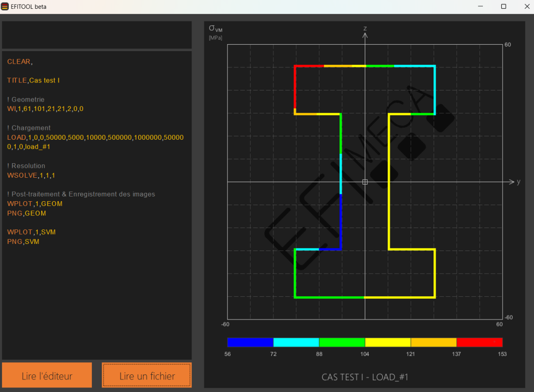The width and height of the screenshot is (534, 392).
Task: Place cursor on the WSOLVE,1,1,1 line
Action: [x=31, y=175]
